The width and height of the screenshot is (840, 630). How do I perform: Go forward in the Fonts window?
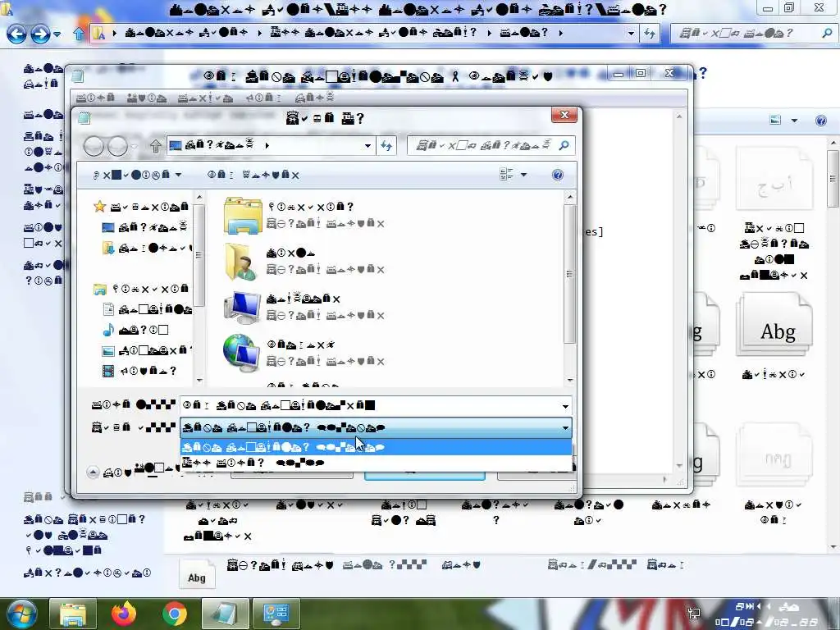40,34
